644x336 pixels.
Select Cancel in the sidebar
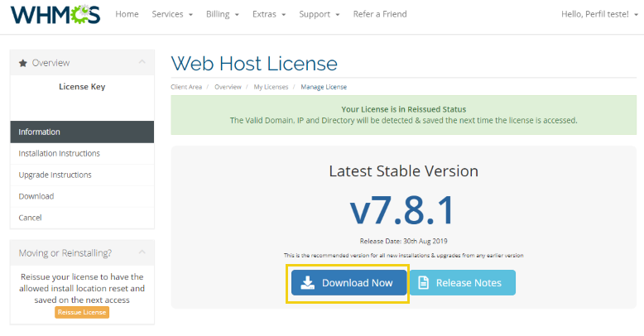82,218
